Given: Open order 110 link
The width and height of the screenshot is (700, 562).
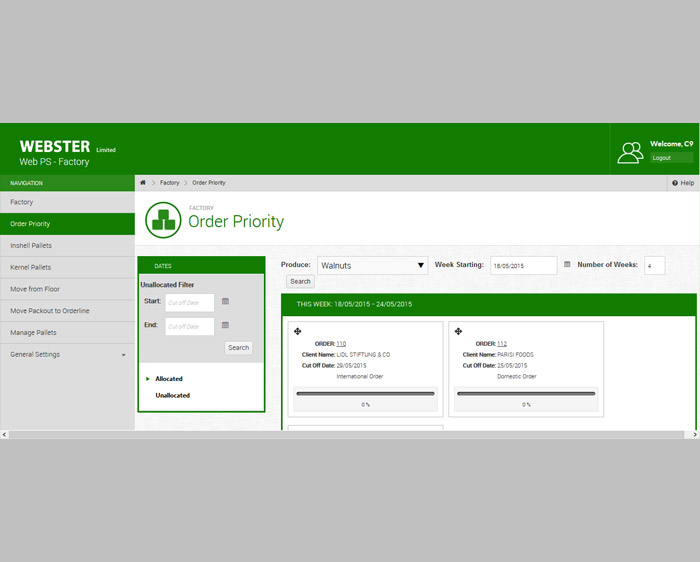Looking at the screenshot, I should coord(341,343).
